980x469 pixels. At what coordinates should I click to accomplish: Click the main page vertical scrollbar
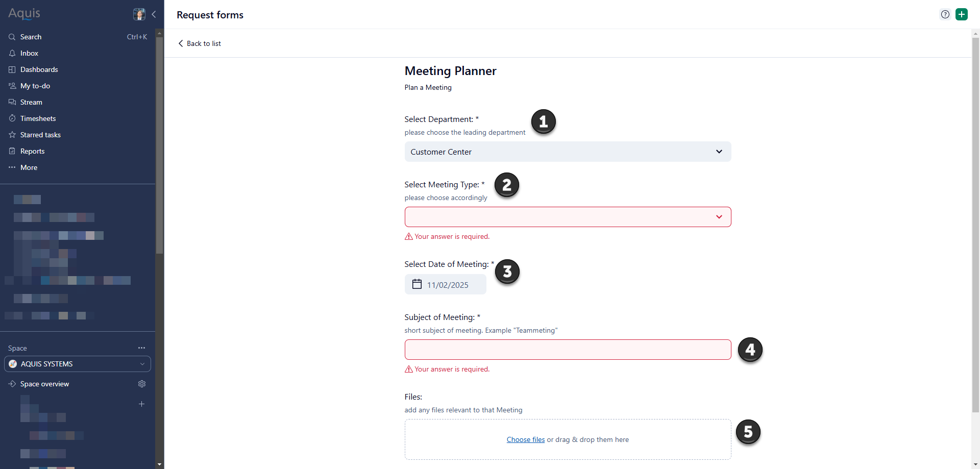pyautogui.click(x=975, y=225)
